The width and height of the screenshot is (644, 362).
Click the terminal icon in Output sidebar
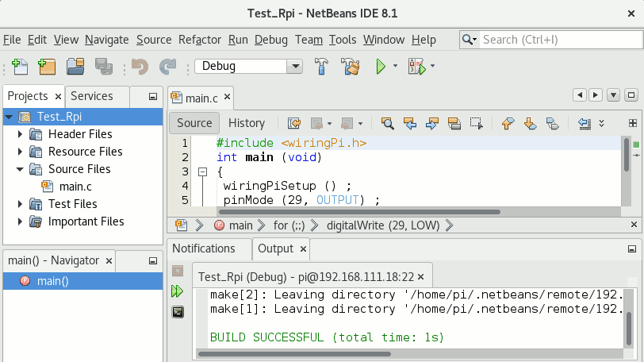(x=178, y=312)
